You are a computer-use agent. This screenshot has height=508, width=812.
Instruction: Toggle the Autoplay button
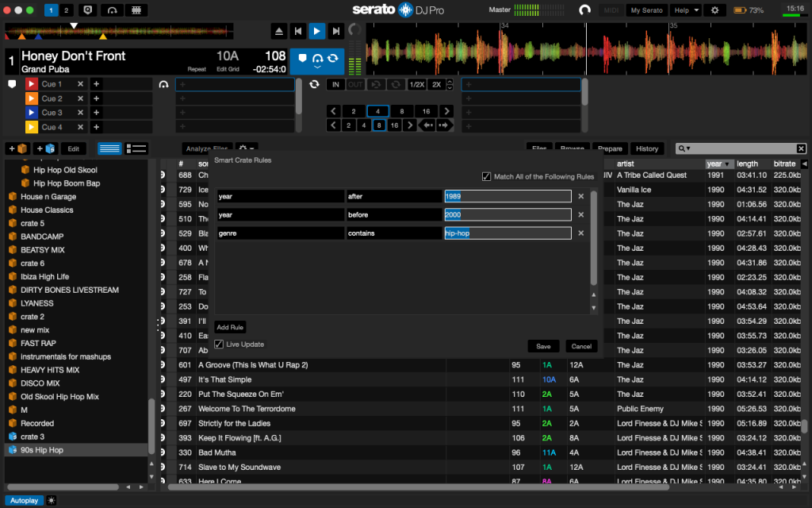tap(25, 501)
